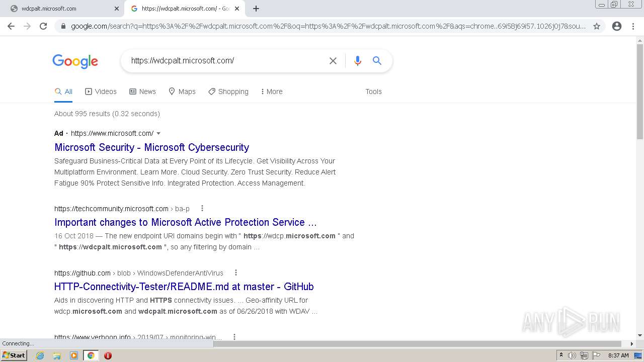Open the Windows Start menu
The height and width of the screenshot is (362, 644).
(x=14, y=355)
